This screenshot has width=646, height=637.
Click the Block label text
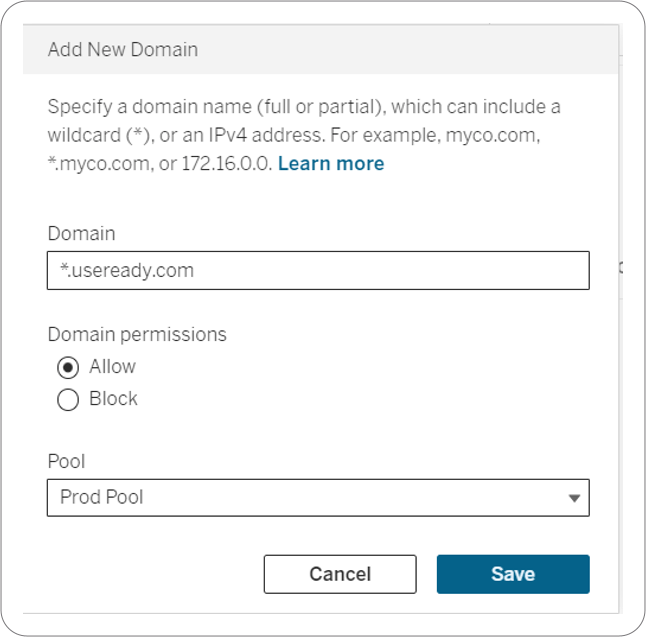(x=113, y=398)
